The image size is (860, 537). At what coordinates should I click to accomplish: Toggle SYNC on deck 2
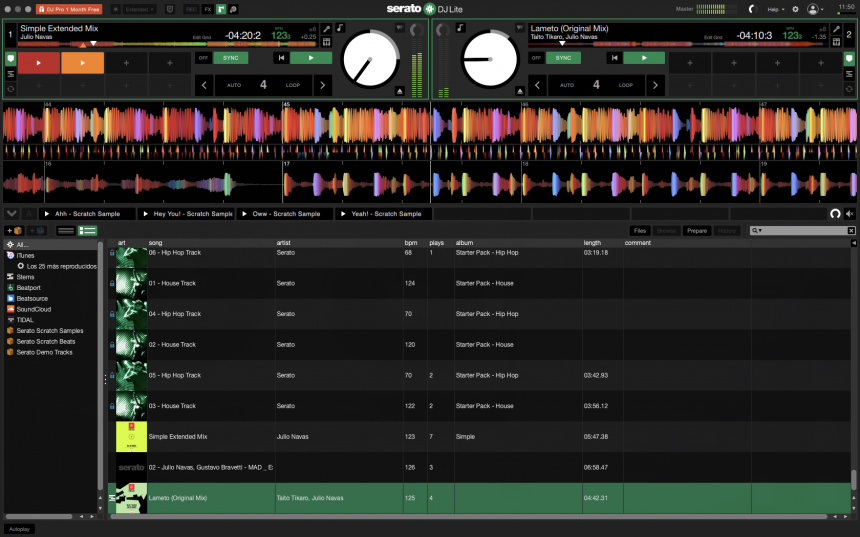point(563,58)
